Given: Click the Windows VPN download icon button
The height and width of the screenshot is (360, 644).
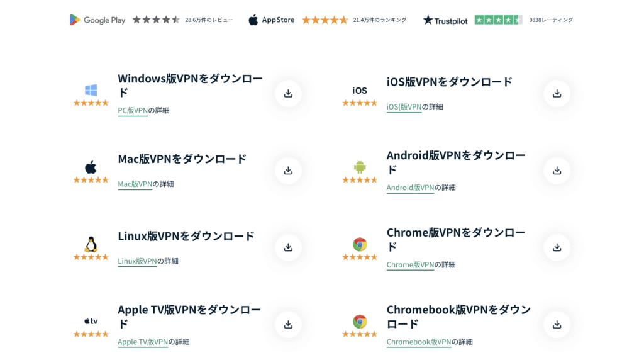Looking at the screenshot, I should pyautogui.click(x=288, y=94).
